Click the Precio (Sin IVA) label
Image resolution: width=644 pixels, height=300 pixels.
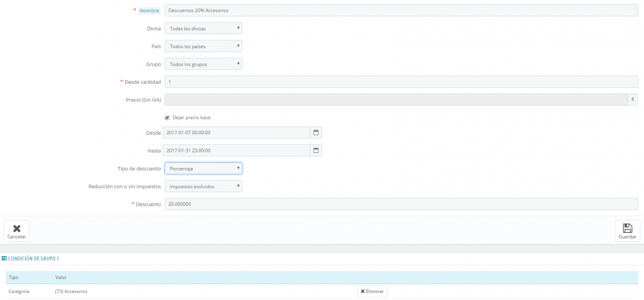click(143, 100)
